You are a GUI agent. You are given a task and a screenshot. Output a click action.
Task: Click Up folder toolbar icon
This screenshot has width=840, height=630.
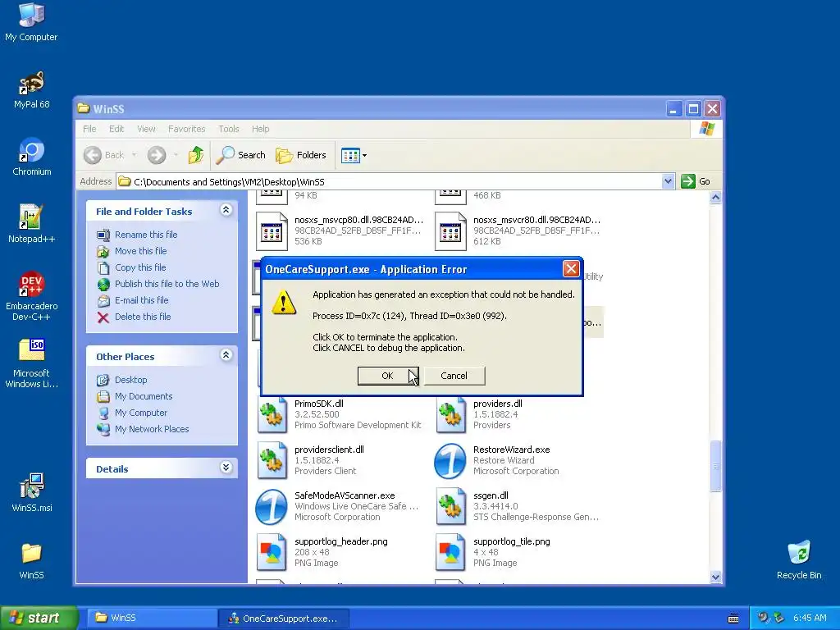tap(195, 155)
